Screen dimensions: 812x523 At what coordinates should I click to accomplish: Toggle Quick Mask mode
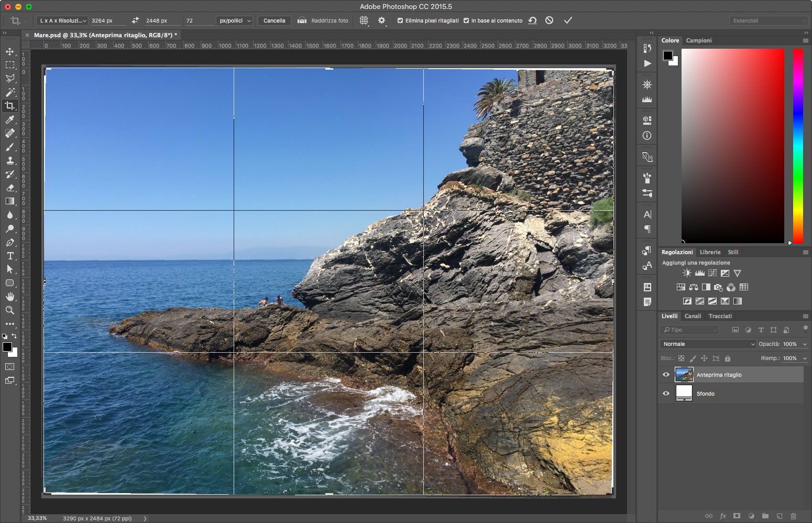[10, 367]
